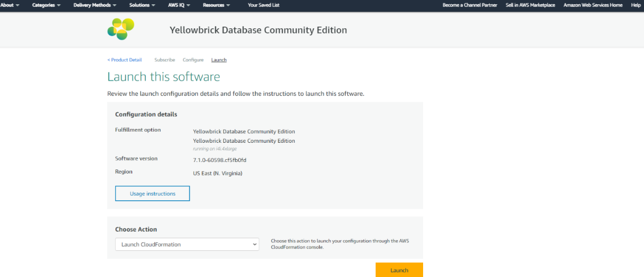Open the About dropdown menu
The width and height of the screenshot is (644, 277).
[x=10, y=5]
